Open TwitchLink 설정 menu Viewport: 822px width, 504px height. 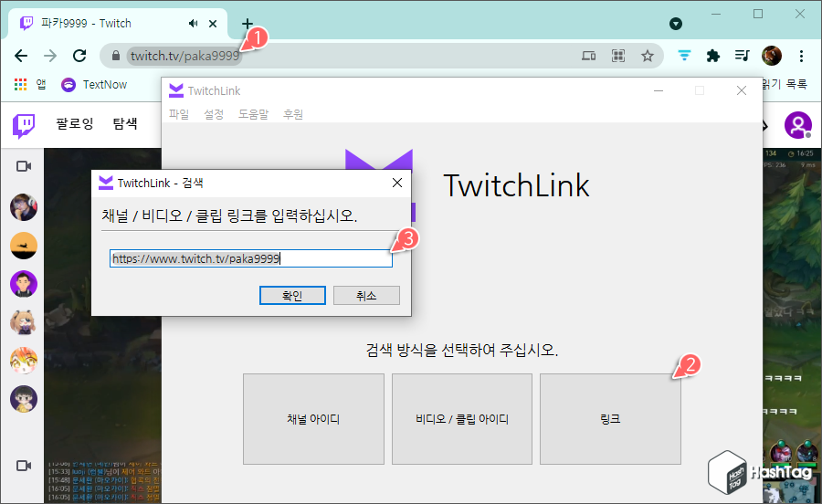click(x=214, y=114)
